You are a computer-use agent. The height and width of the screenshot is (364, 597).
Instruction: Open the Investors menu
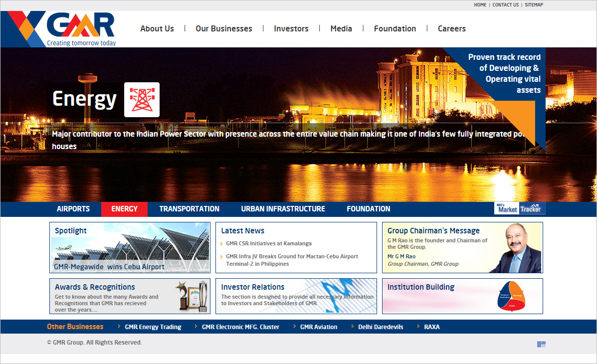point(291,28)
